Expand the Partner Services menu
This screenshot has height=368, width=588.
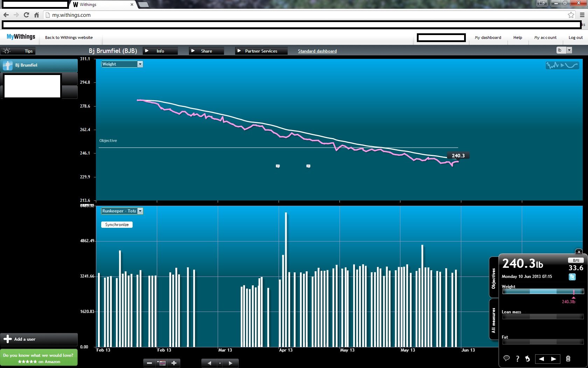(x=261, y=51)
